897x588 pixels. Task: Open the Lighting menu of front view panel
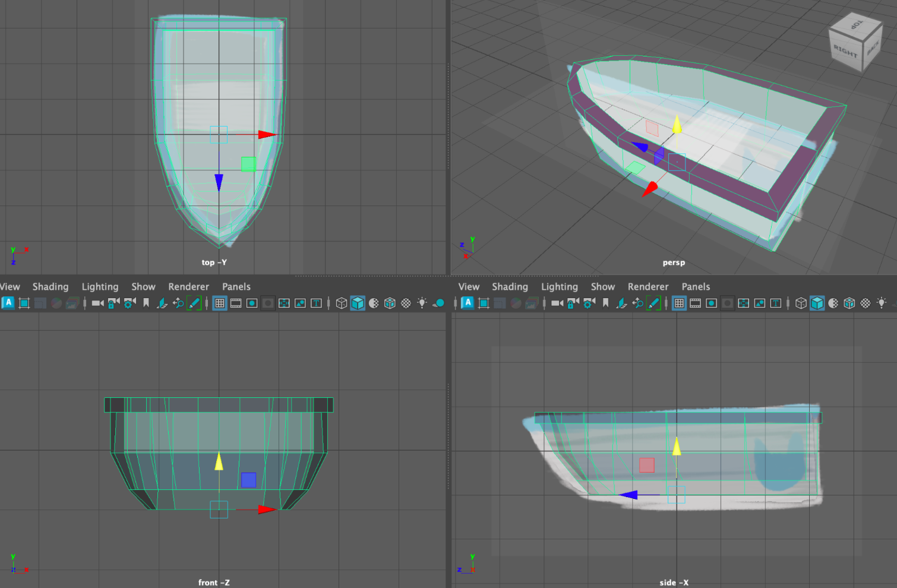click(100, 286)
